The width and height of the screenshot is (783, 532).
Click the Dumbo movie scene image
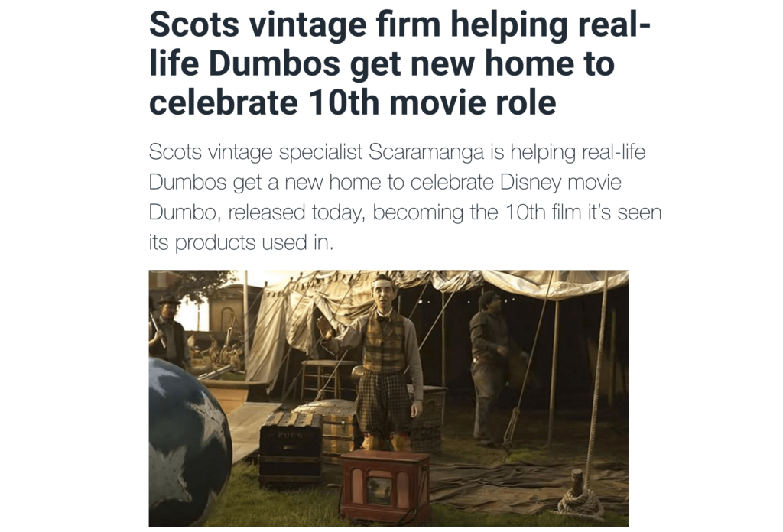pos(388,398)
